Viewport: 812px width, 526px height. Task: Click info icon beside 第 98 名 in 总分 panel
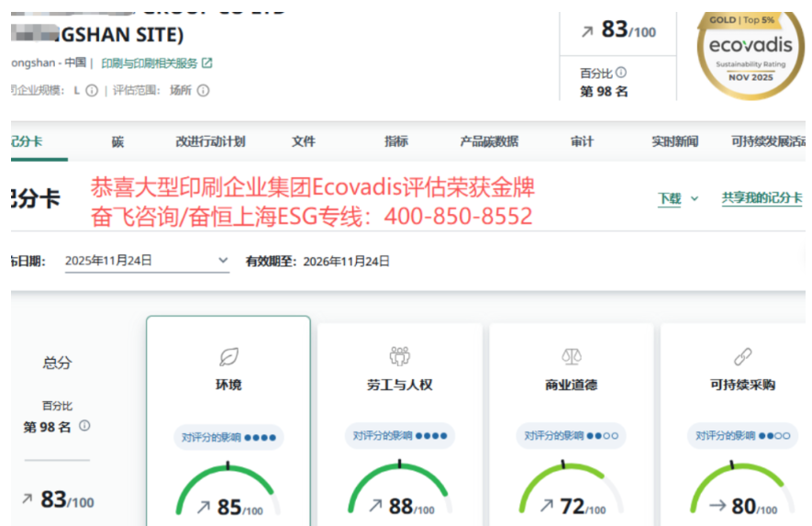coord(84,426)
